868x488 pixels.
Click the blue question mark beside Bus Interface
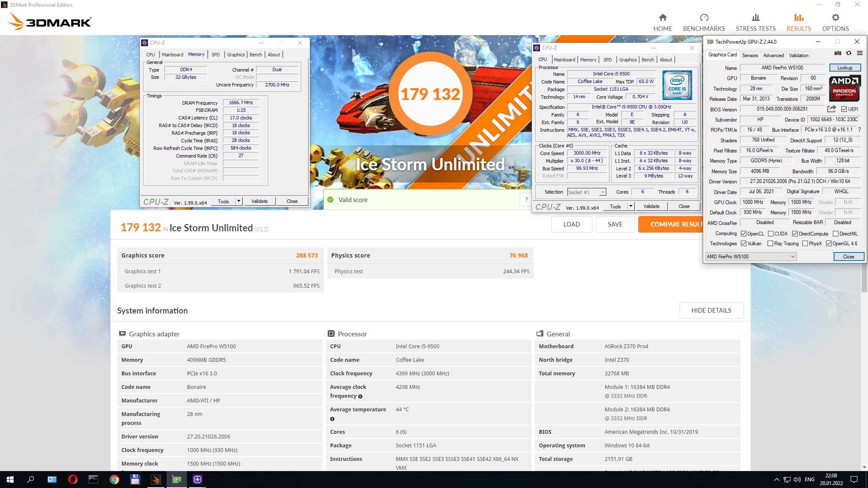860,130
